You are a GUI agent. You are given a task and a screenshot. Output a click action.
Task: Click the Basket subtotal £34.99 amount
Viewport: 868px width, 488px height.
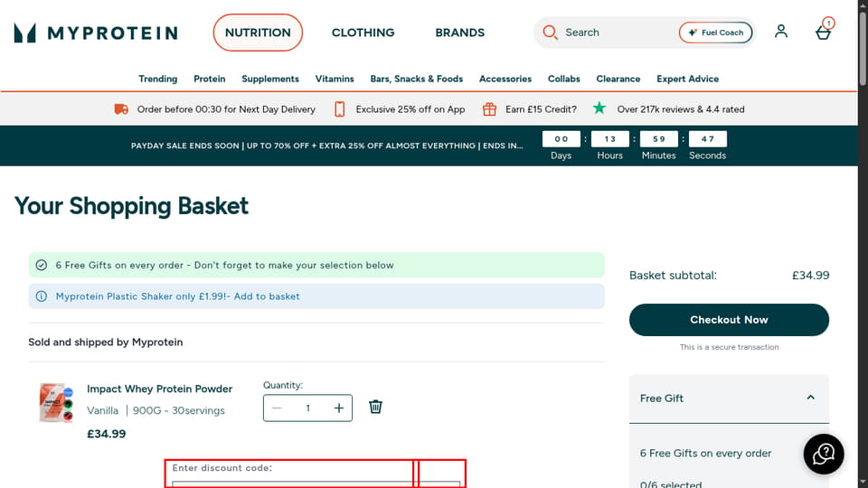pyautogui.click(x=810, y=275)
